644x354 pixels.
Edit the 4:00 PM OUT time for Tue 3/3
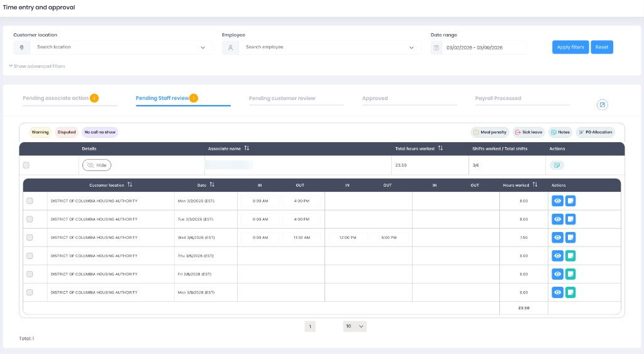pos(302,219)
